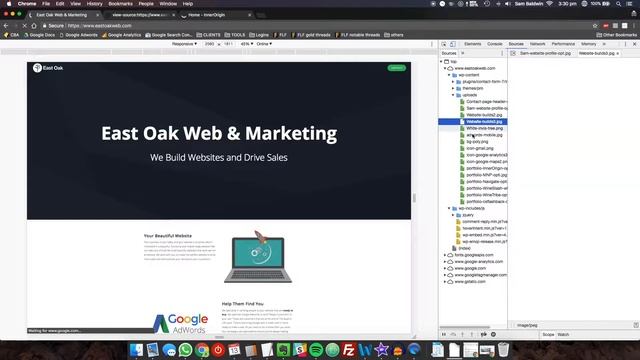Screen dimensions: 640x360
Task: Click the East Oak site logo
Action: tap(48, 68)
